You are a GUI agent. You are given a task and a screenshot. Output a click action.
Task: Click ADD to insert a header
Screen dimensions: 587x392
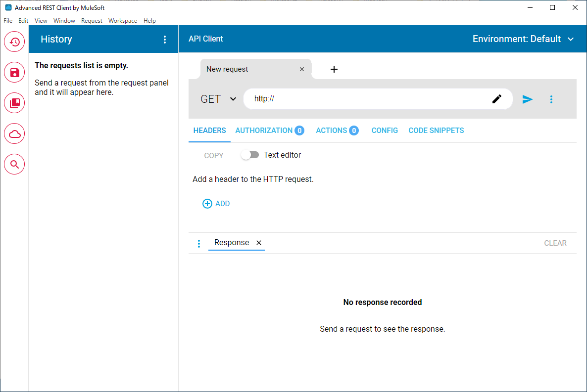pyautogui.click(x=216, y=203)
